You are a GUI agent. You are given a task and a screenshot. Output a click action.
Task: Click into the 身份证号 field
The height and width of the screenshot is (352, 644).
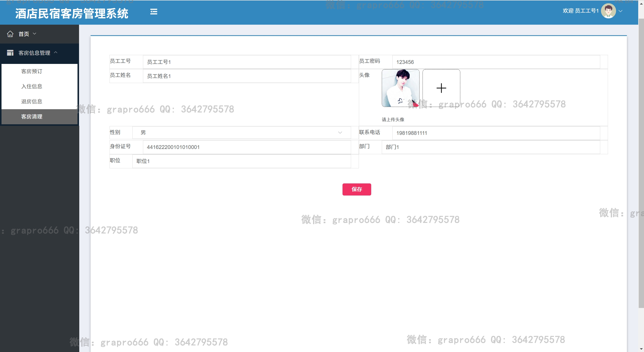(247, 147)
